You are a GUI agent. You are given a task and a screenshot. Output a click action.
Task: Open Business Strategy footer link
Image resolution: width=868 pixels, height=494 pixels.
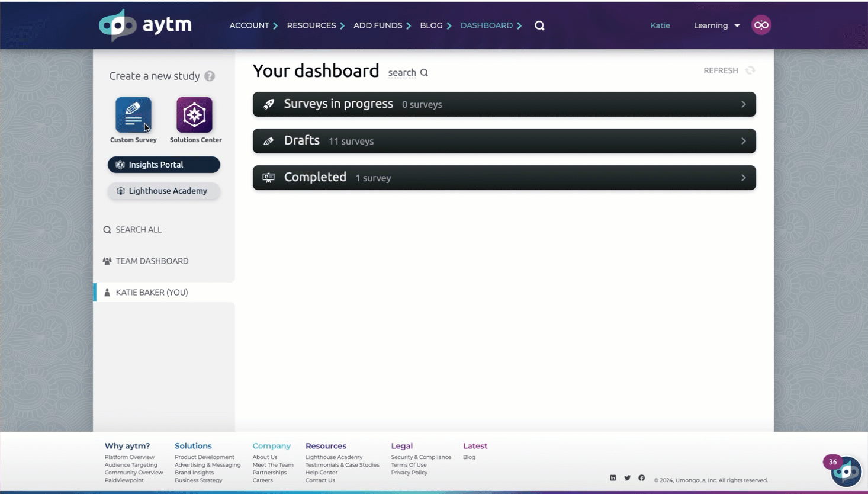[x=198, y=480]
